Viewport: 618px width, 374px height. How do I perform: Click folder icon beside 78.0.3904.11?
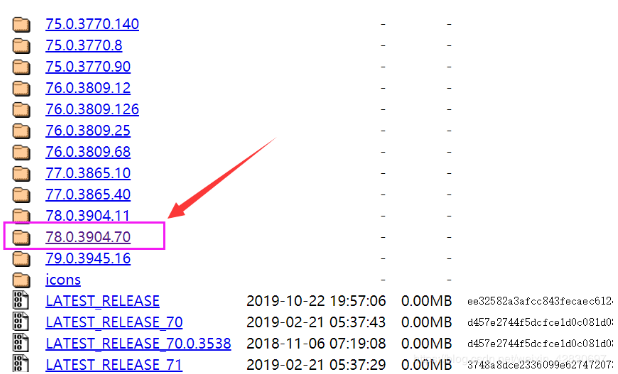click(21, 215)
